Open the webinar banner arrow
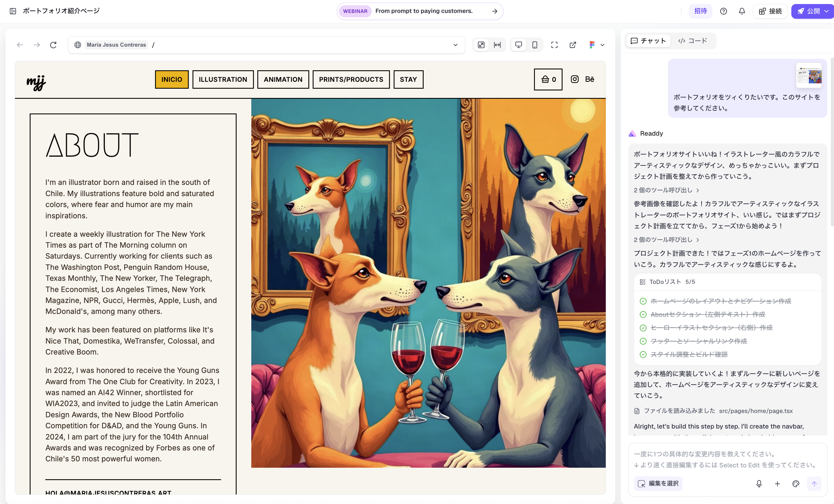The width and height of the screenshot is (834, 504). 495,11
